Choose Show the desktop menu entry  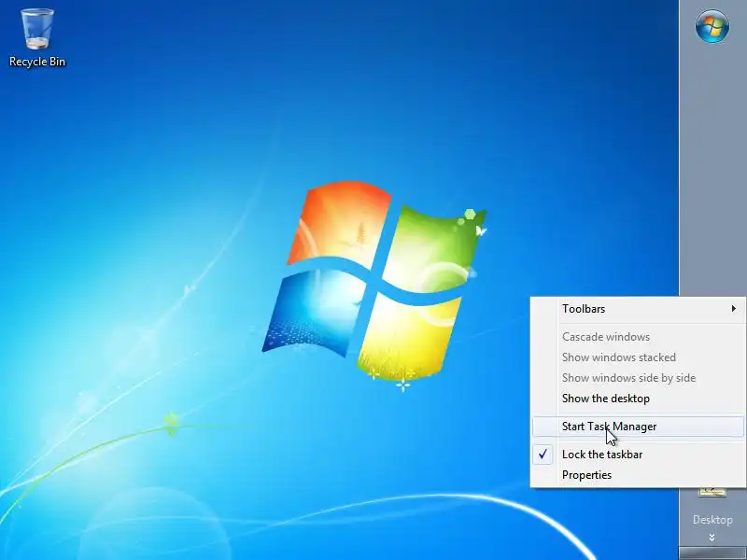638,399
